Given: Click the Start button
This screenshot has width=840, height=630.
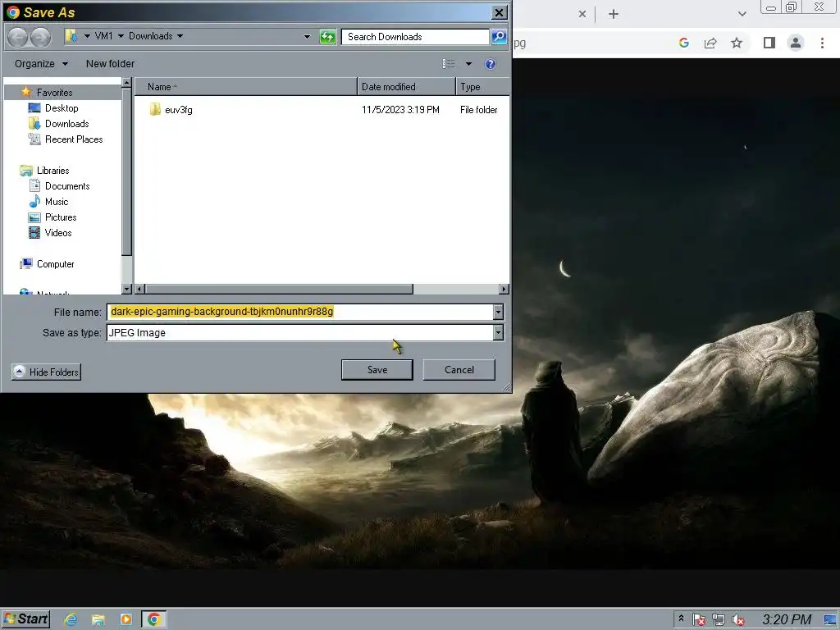Looking at the screenshot, I should coord(25,619).
